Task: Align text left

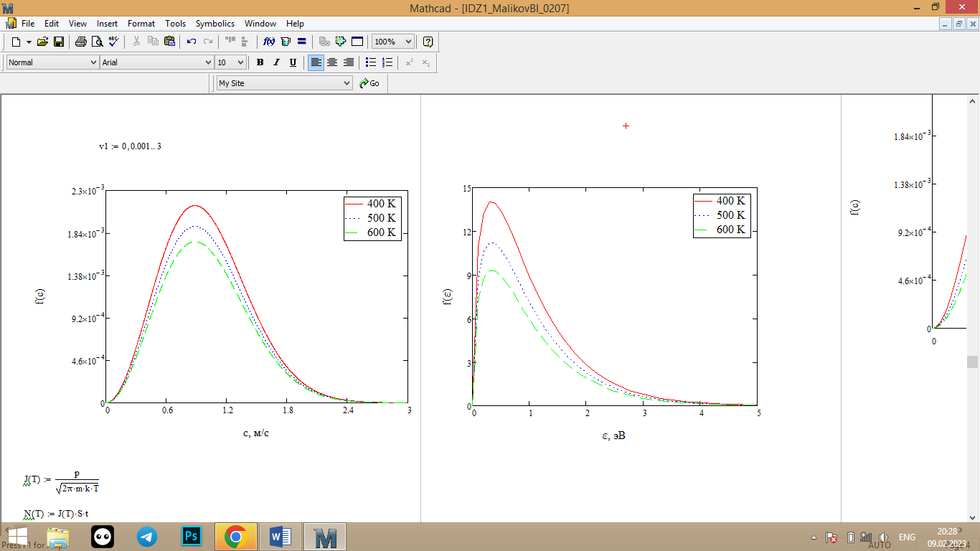Action: (316, 62)
